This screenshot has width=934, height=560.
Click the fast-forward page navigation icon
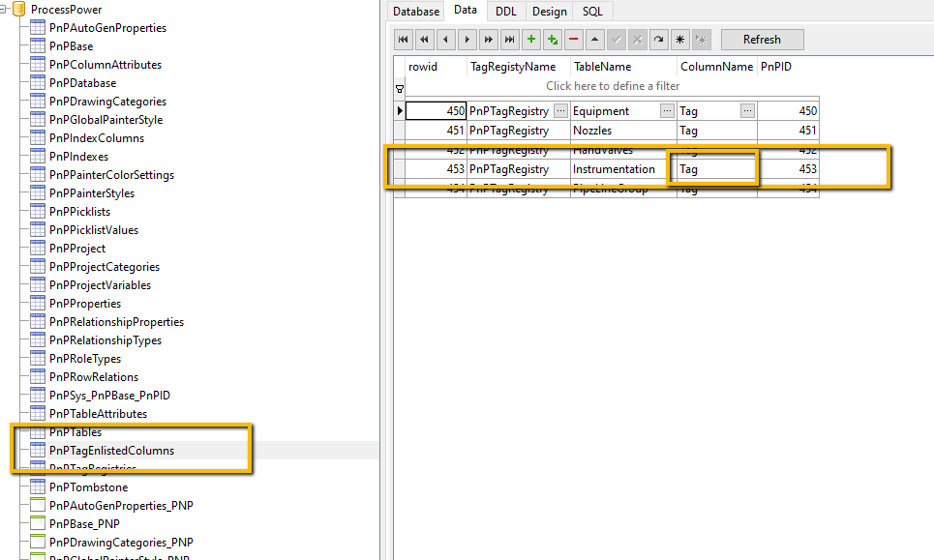click(488, 39)
